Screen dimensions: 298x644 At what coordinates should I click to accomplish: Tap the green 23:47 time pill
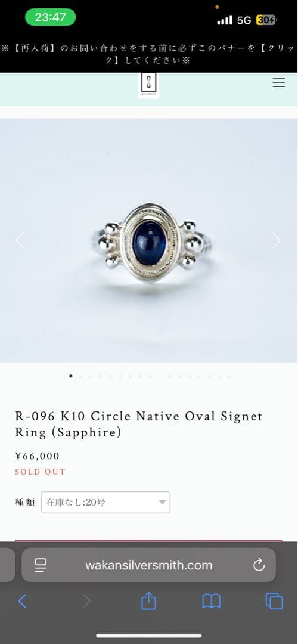point(51,17)
